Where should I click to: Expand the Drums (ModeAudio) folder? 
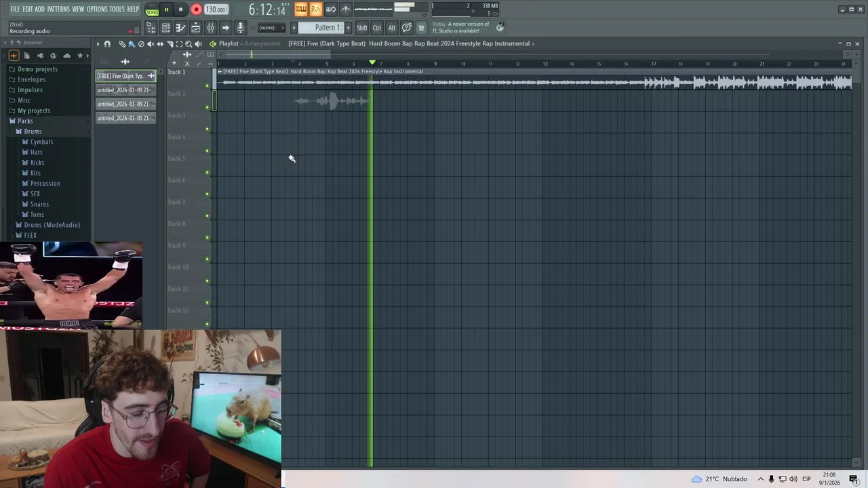coord(52,225)
